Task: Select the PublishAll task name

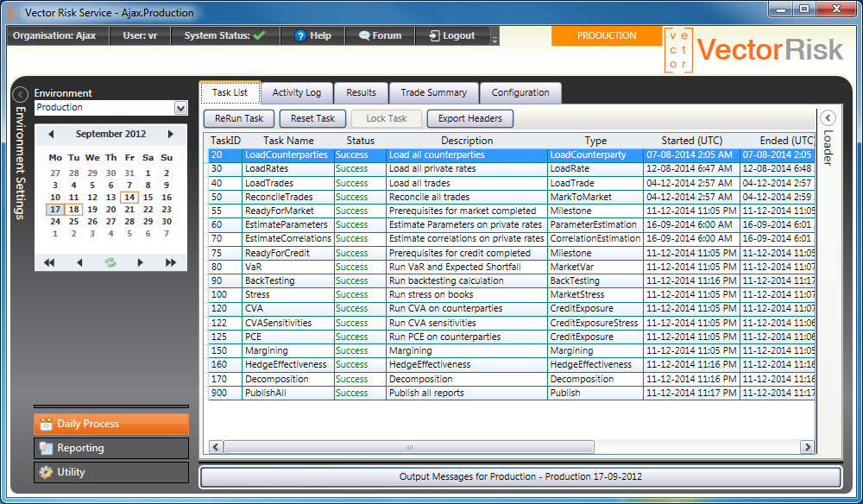Action: pyautogui.click(x=265, y=393)
